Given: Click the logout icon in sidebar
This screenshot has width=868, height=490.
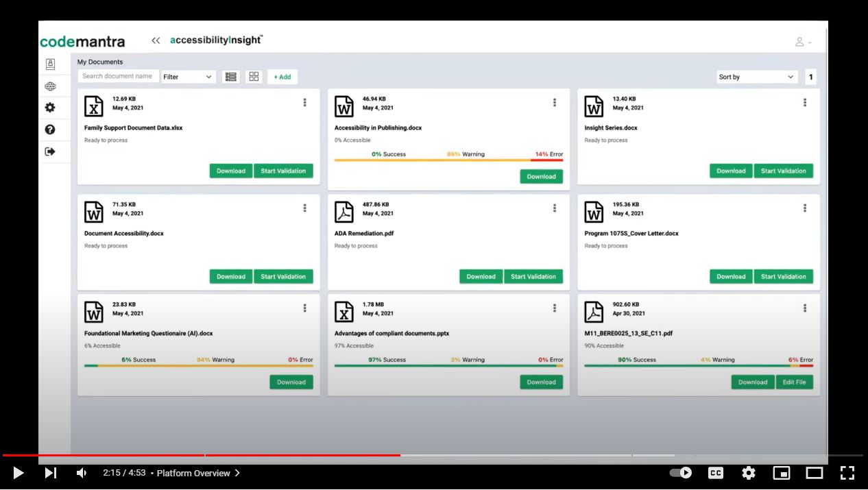Looking at the screenshot, I should (50, 151).
